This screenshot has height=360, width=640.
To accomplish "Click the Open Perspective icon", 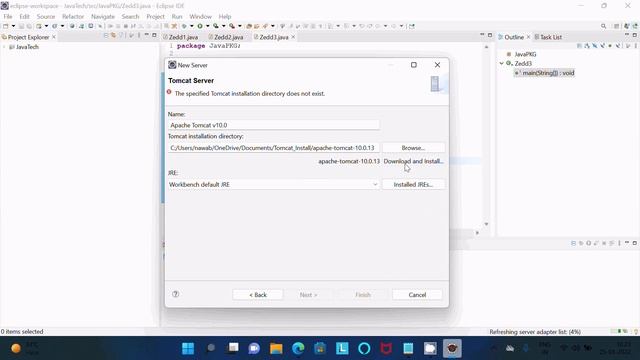I will [617, 26].
